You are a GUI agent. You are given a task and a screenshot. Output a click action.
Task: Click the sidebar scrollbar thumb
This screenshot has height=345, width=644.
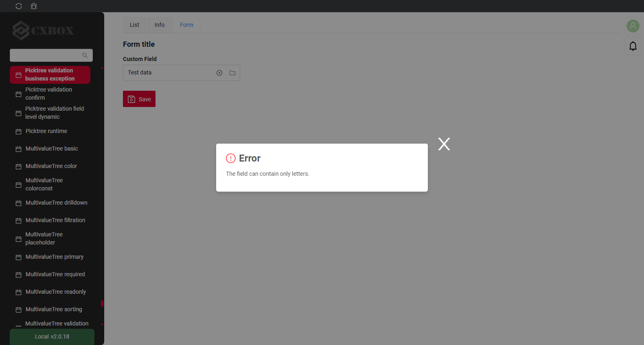coord(102,304)
